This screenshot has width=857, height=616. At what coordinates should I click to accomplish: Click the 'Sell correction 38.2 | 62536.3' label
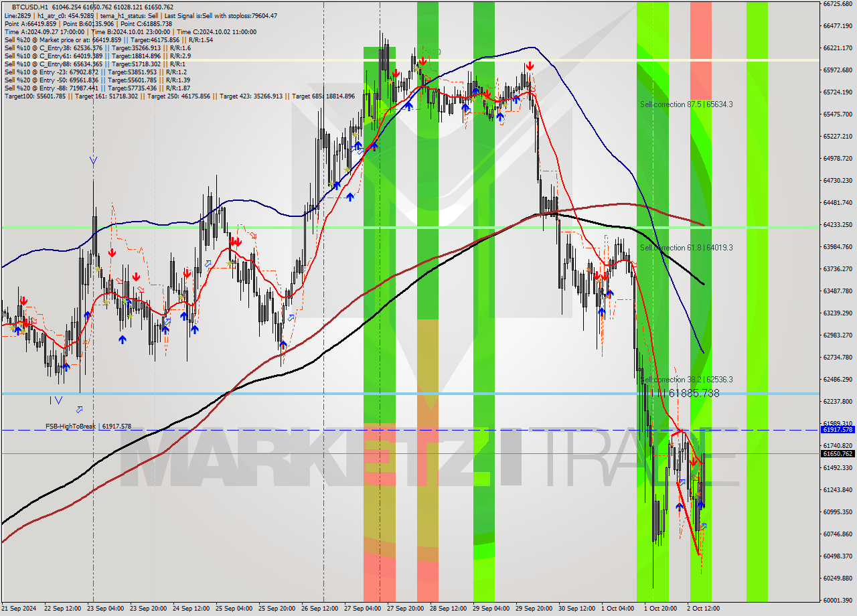(x=686, y=379)
